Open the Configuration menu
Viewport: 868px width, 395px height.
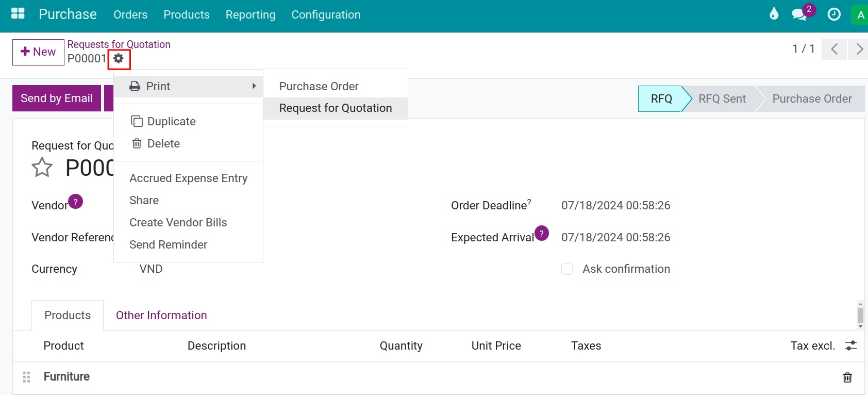pyautogui.click(x=326, y=14)
